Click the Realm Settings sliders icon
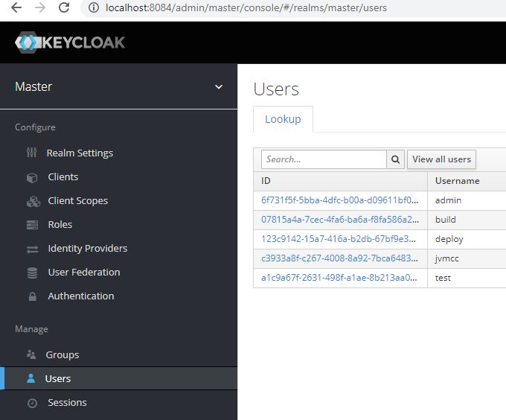This screenshot has width=506, height=420. pyautogui.click(x=31, y=153)
